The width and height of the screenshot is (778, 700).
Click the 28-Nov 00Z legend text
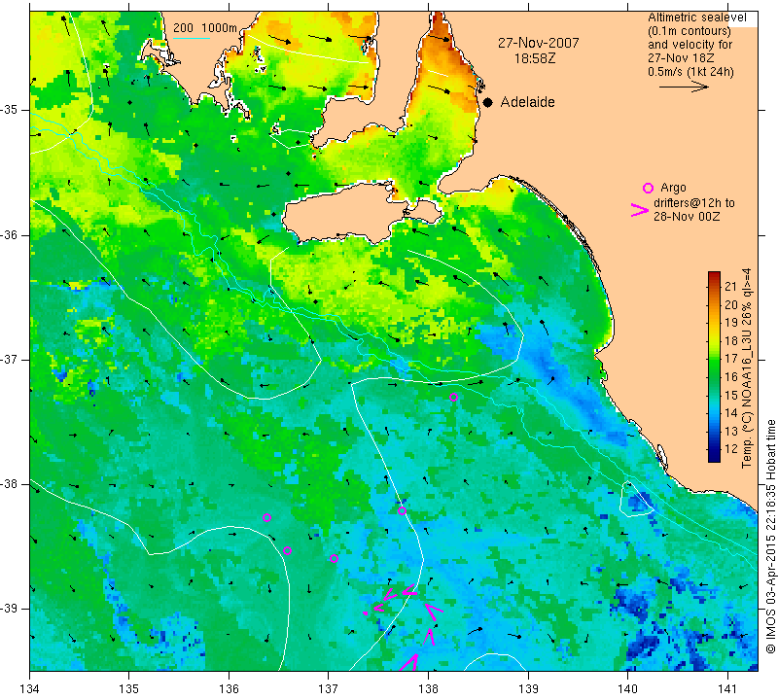tap(687, 216)
